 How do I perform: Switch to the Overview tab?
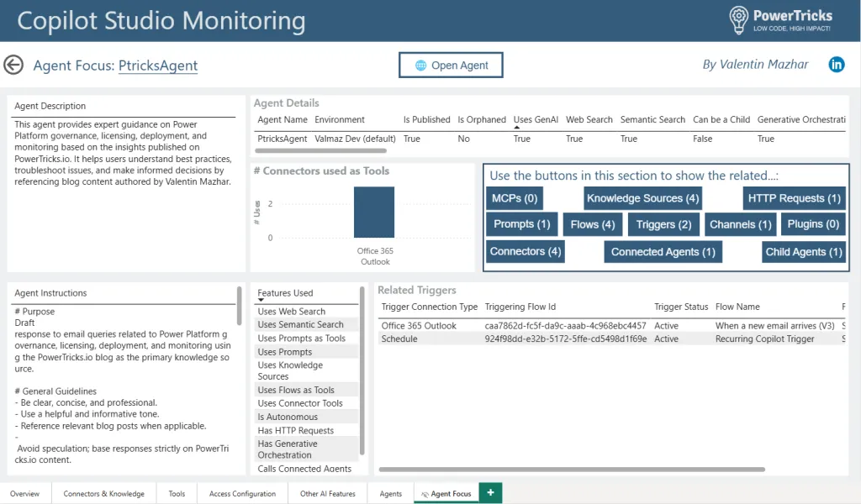[24, 494]
